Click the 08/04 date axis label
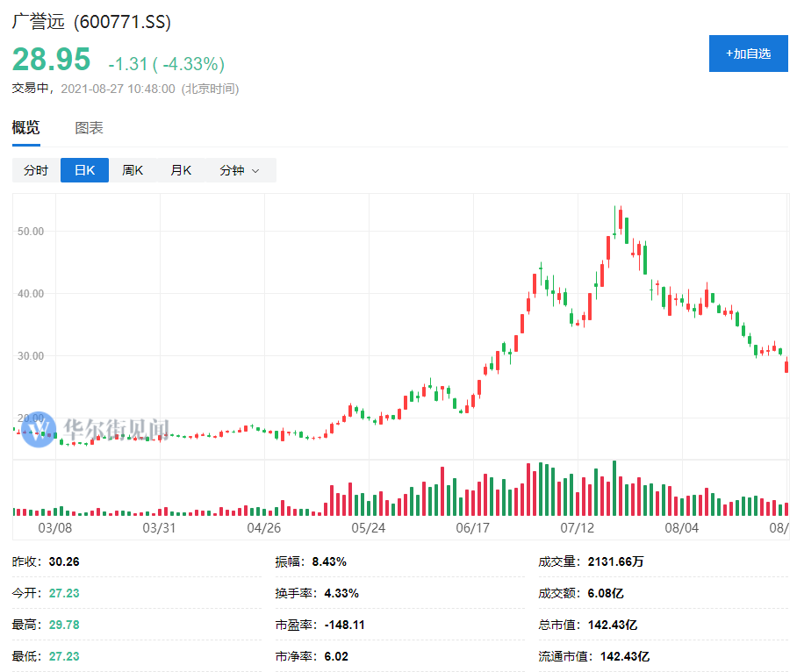The image size is (797, 672). [x=682, y=528]
